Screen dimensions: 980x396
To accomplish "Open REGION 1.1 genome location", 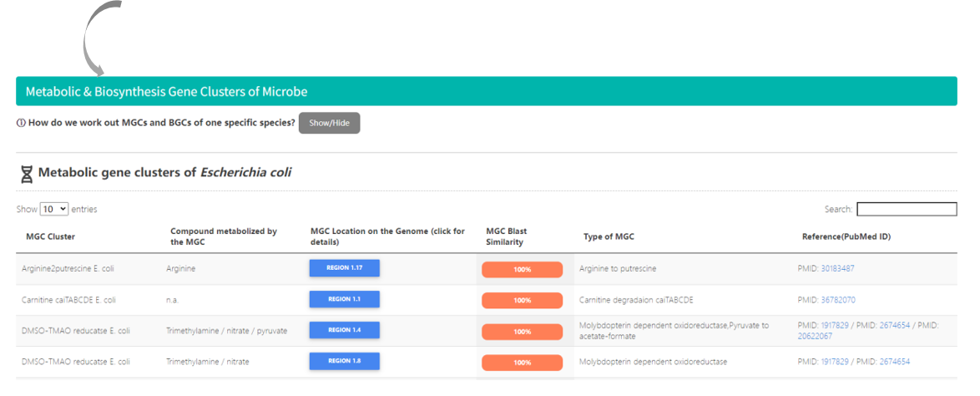I will (x=344, y=299).
